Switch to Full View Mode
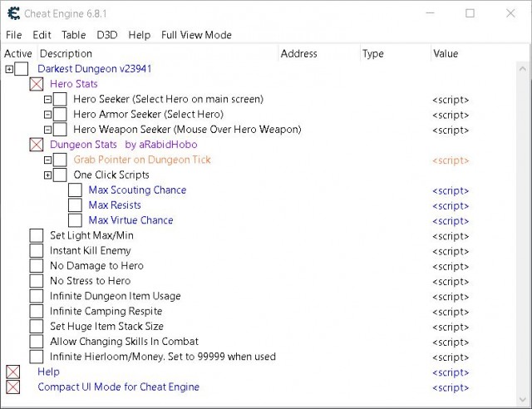Viewport: 532px width, 409px height. [196, 35]
